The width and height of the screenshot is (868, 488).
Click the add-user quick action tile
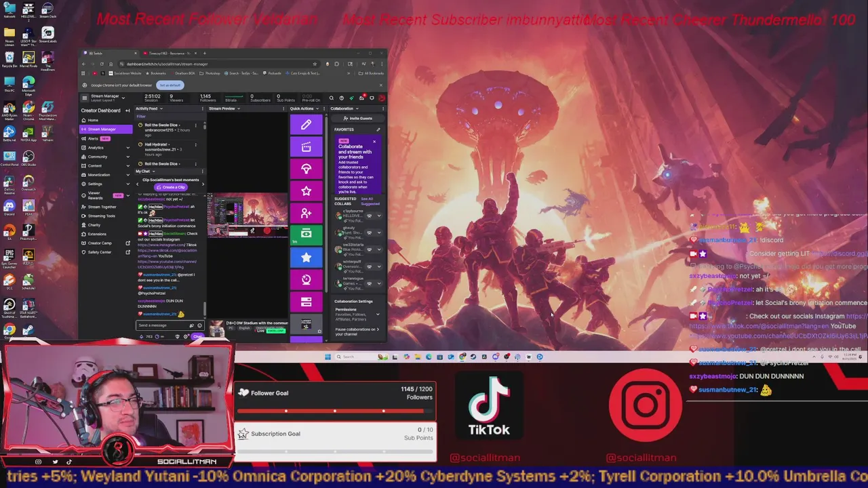pyautogui.click(x=306, y=213)
